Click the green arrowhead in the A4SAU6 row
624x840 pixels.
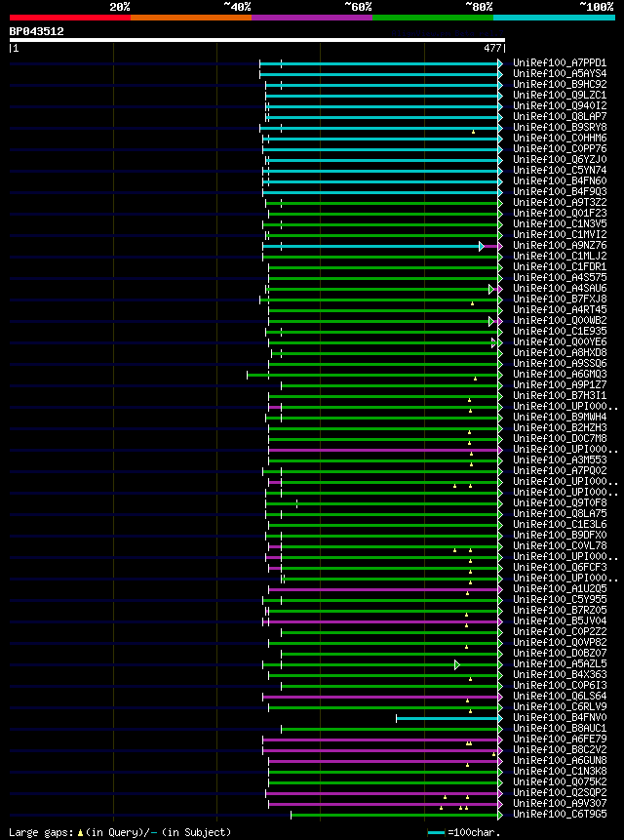point(490,290)
